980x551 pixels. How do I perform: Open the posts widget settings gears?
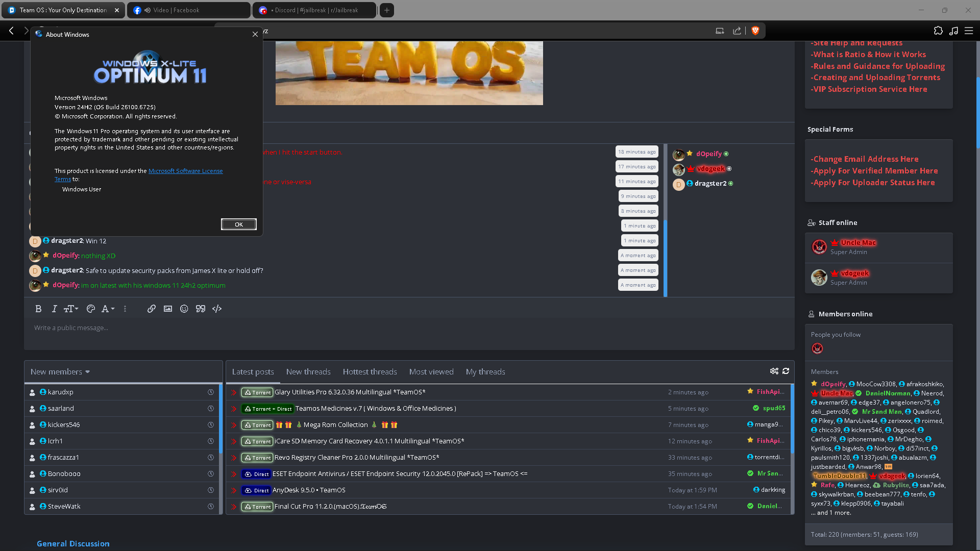(774, 371)
